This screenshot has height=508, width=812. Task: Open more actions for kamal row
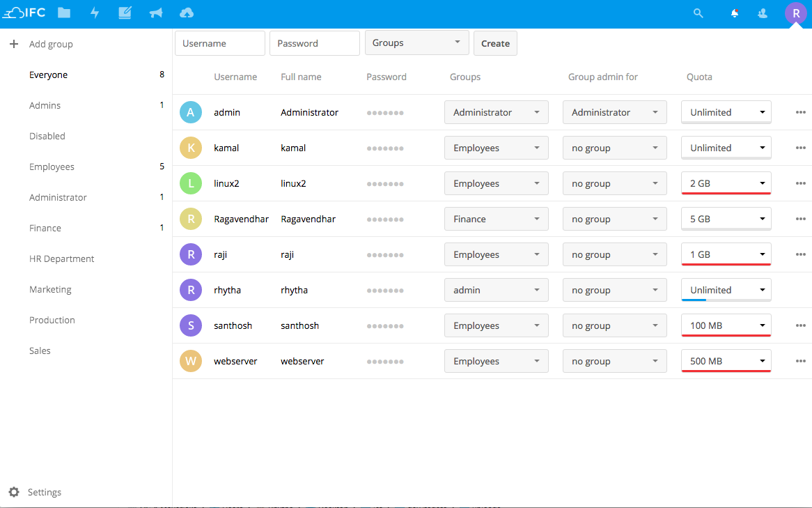pos(801,148)
